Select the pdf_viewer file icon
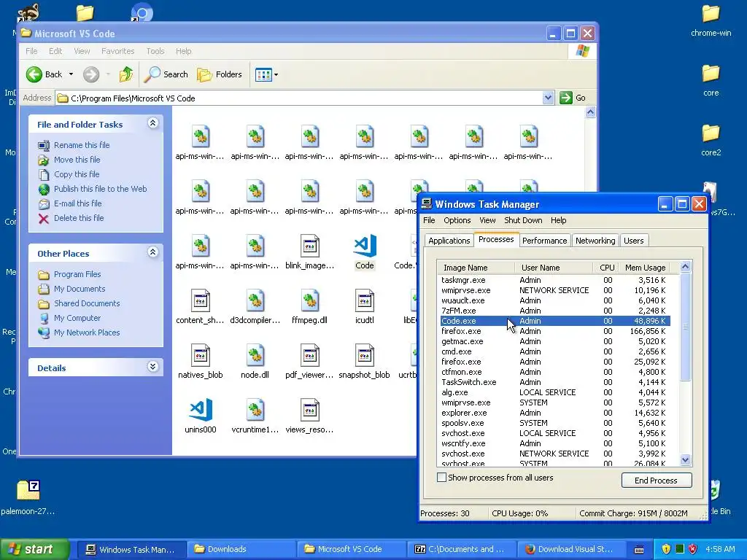747x560 pixels. pos(309,355)
